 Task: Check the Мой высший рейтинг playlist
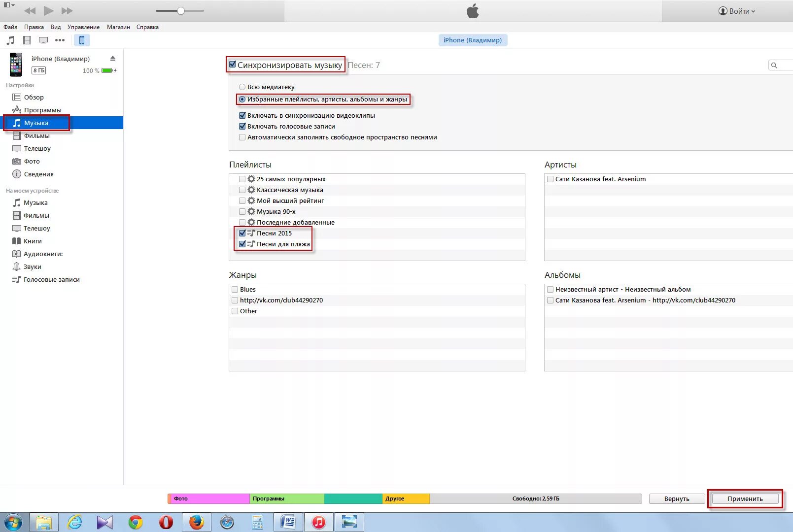coord(242,200)
